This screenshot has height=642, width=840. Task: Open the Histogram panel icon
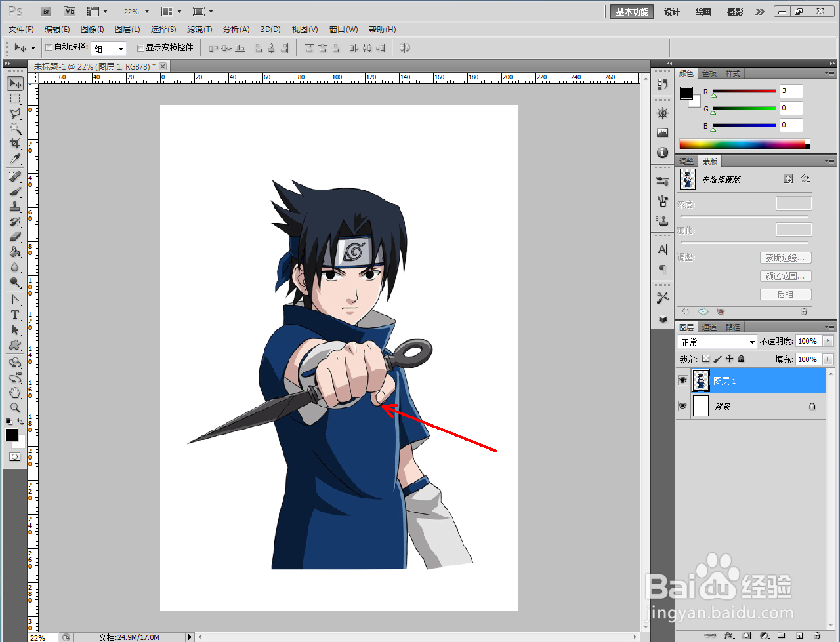pos(662,133)
